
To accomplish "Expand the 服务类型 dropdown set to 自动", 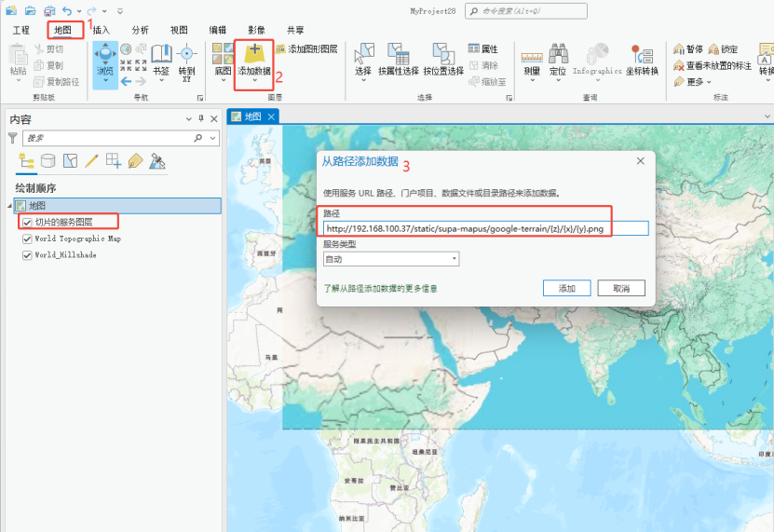I will click(x=390, y=259).
